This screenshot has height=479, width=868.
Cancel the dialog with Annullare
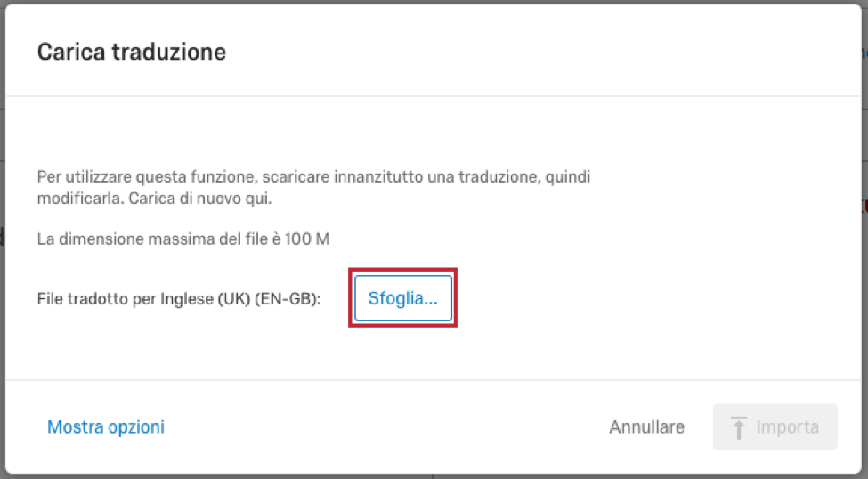[646, 427]
